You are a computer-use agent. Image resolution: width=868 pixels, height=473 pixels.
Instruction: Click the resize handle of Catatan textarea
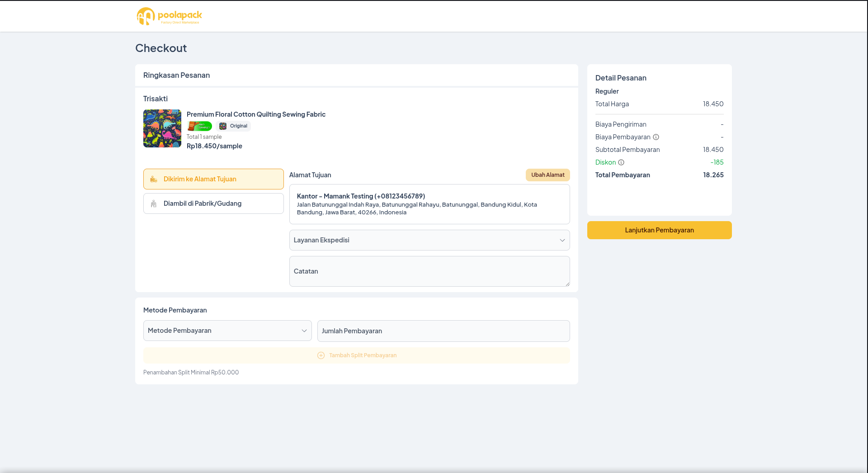[x=567, y=284]
